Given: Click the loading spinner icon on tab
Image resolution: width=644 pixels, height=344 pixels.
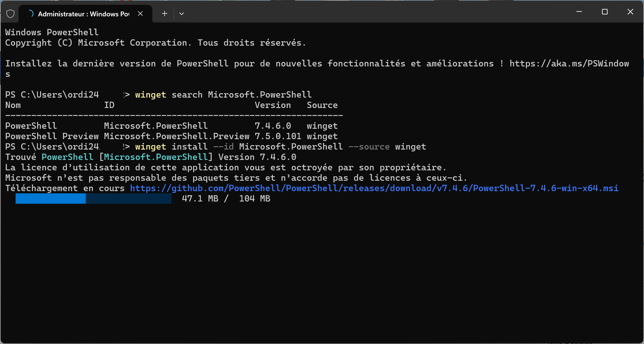Looking at the screenshot, I should [x=31, y=14].
